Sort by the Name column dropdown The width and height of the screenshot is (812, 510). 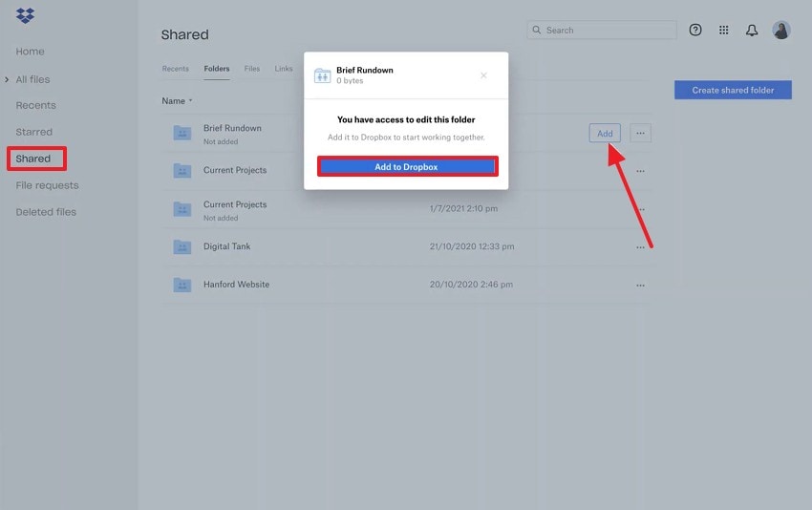point(177,101)
